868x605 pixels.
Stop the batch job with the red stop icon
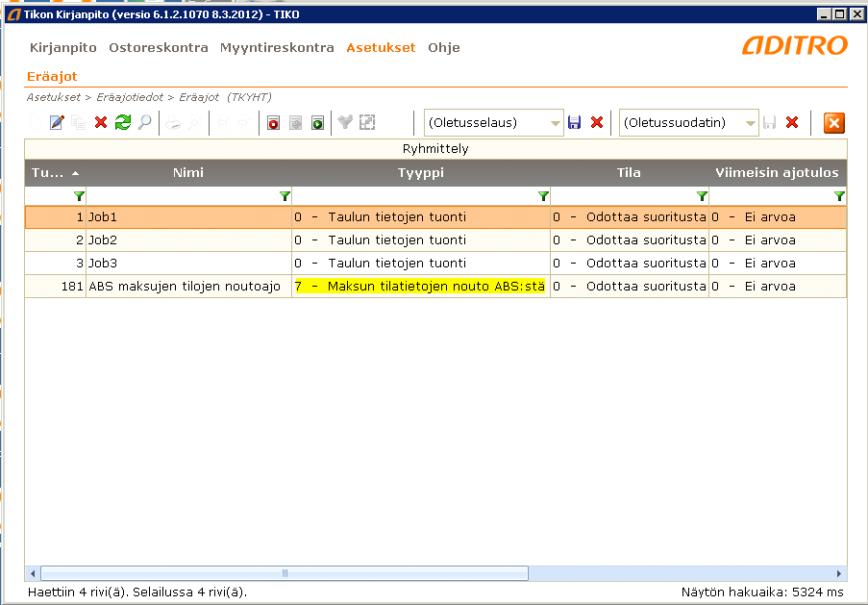(273, 122)
